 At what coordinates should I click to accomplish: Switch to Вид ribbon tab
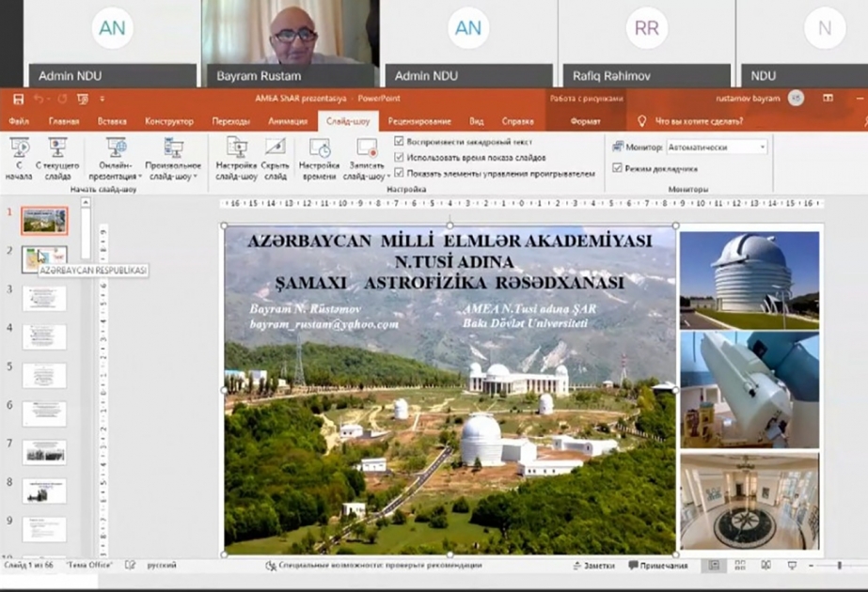[x=477, y=121]
